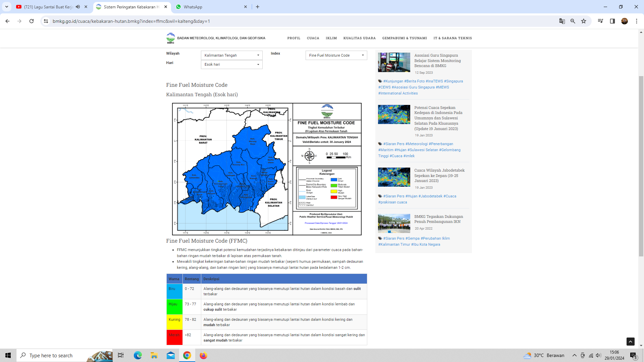Click the Biru color cell in the table

click(174, 291)
